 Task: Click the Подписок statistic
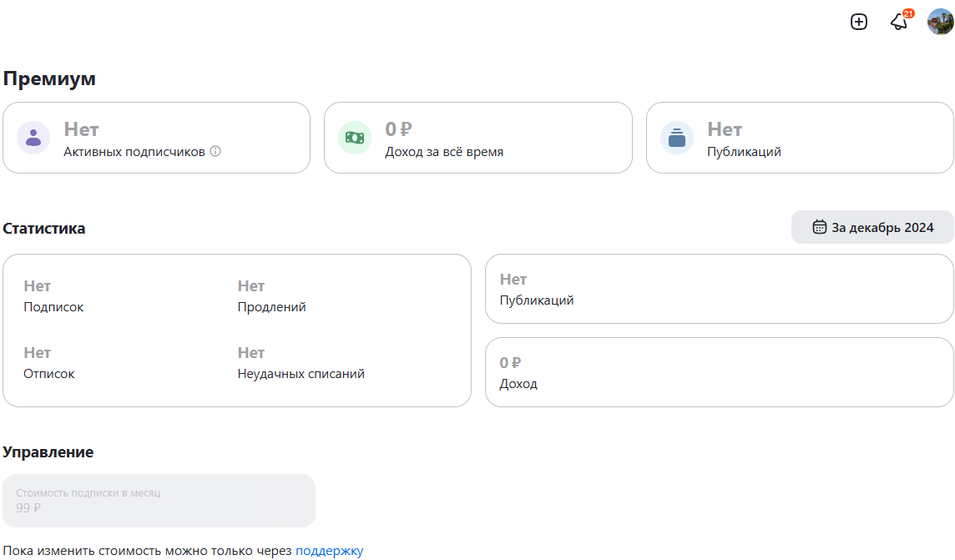coord(54,296)
